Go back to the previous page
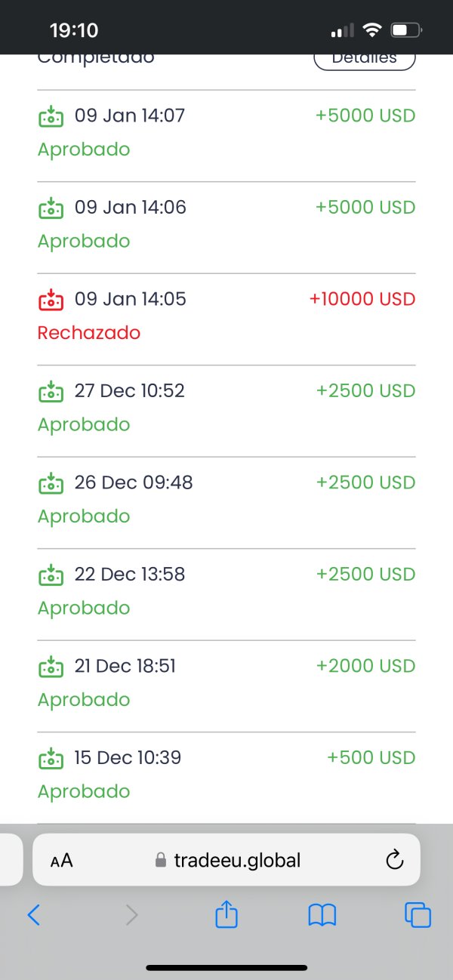This screenshot has height=980, width=453. click(x=34, y=915)
